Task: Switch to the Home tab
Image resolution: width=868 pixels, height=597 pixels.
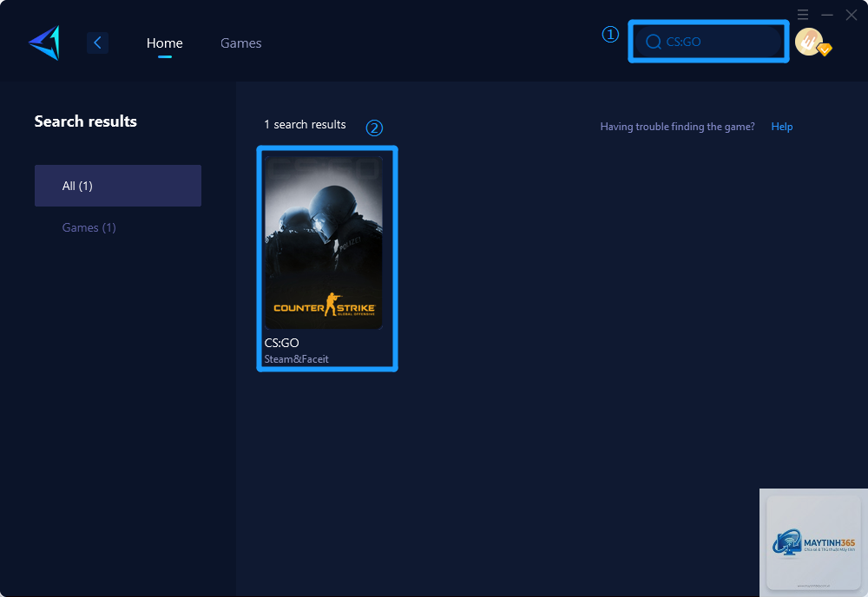Action: [x=164, y=43]
